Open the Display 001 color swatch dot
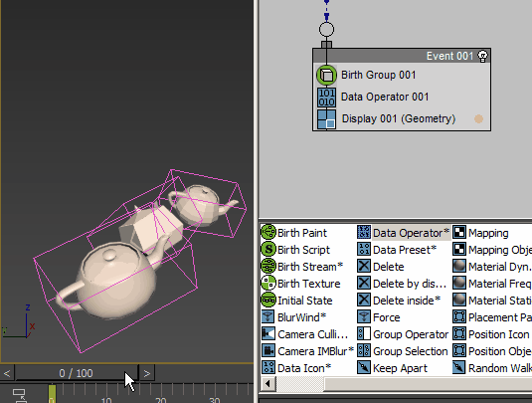Viewport: 532px width, 403px height. coord(478,118)
